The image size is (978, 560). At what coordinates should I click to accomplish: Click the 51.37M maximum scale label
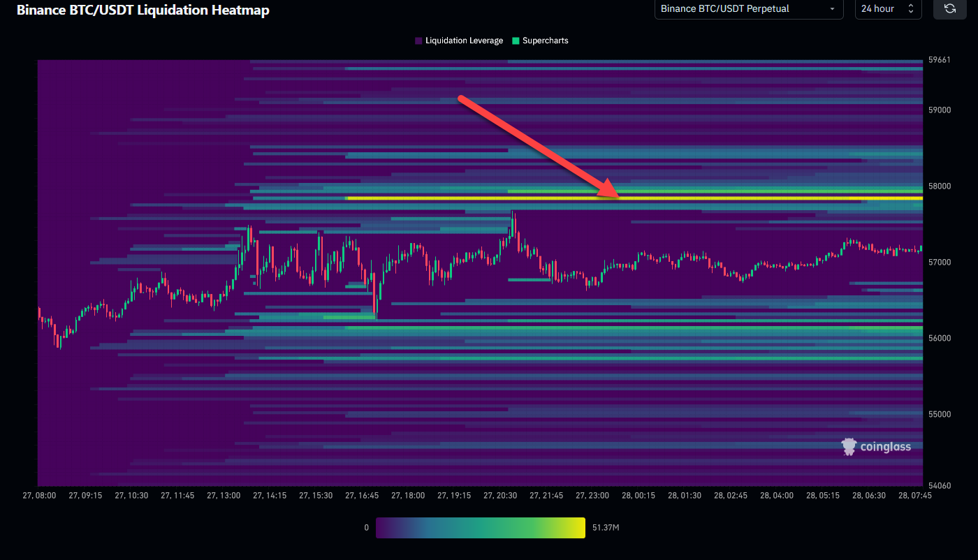604,528
